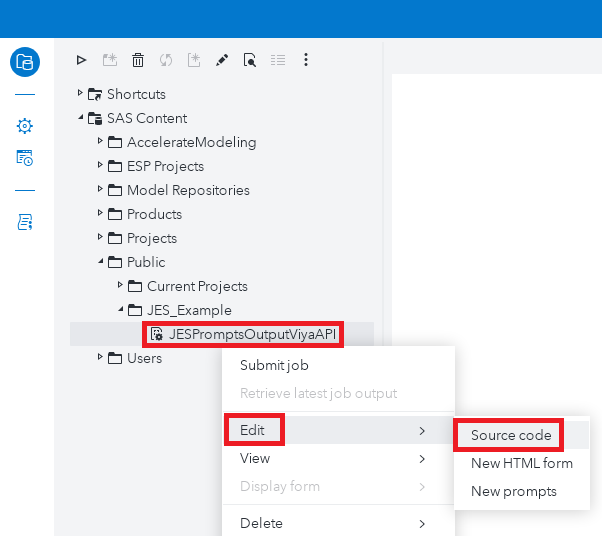Click the new folder toolbar icon
Viewport: 602px width, 536px height.
tap(110, 60)
